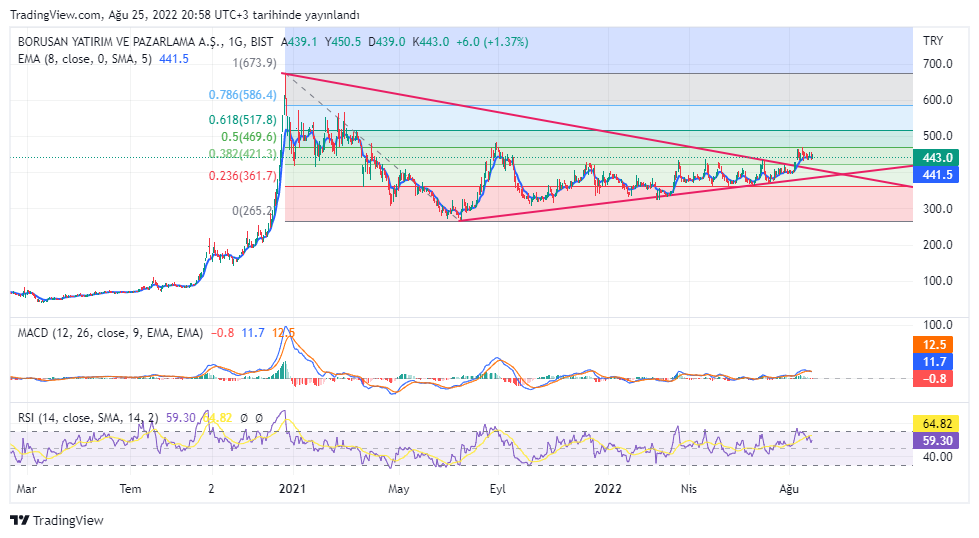979x538 pixels.
Task: Click the Fibonacci level label 0.786(586.4)
Action: (x=242, y=95)
